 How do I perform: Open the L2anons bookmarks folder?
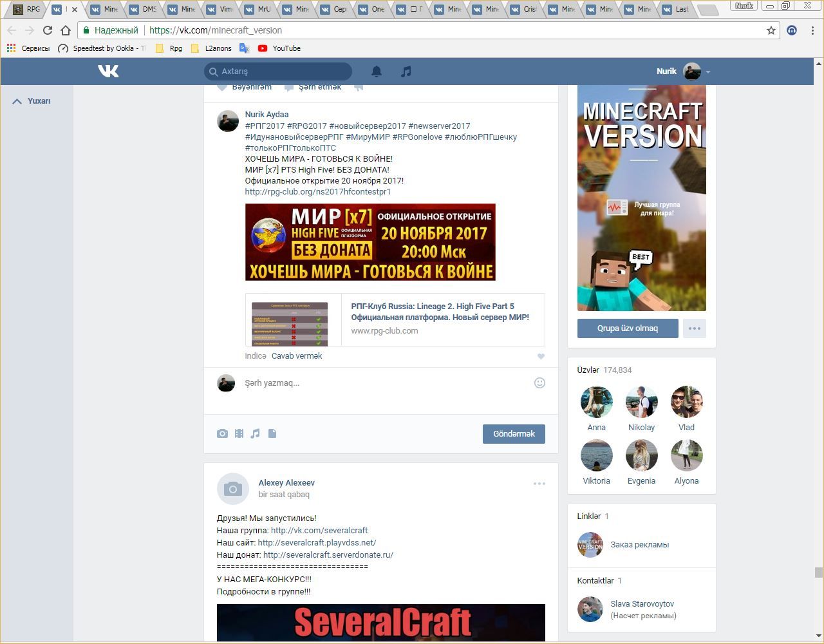211,48
